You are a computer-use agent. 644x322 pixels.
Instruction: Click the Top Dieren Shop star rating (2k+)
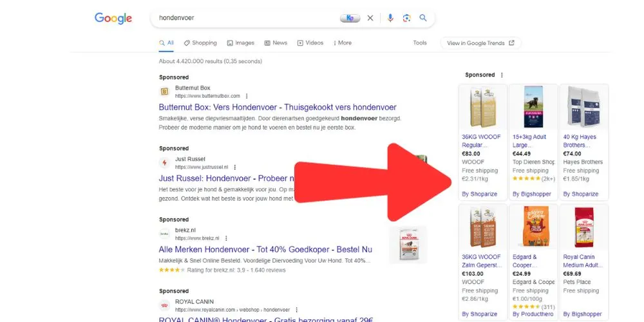533,178
